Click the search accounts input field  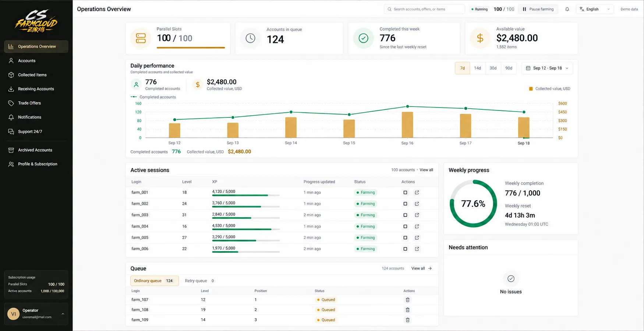click(x=424, y=9)
